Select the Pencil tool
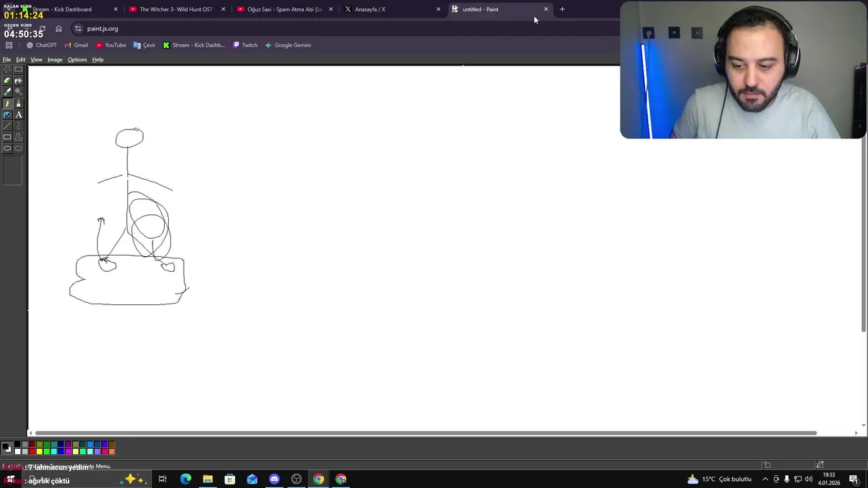This screenshot has height=488, width=868. (7, 104)
